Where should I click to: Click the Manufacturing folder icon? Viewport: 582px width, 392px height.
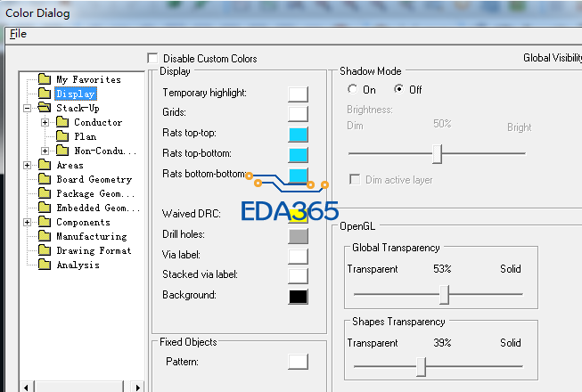[45, 236]
